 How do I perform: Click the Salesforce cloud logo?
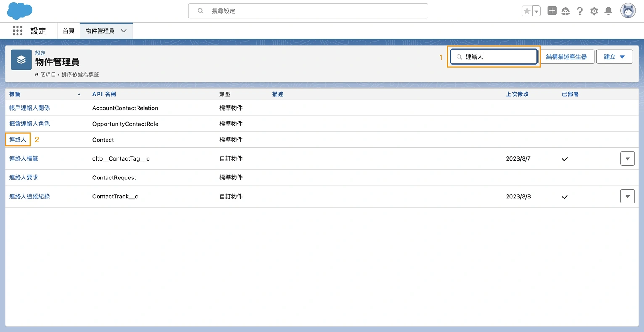coord(19,11)
